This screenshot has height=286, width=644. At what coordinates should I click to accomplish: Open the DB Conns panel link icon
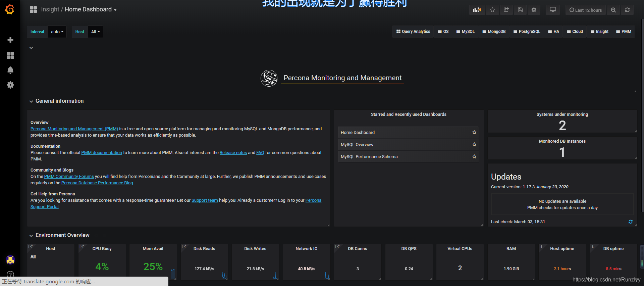coord(337,247)
